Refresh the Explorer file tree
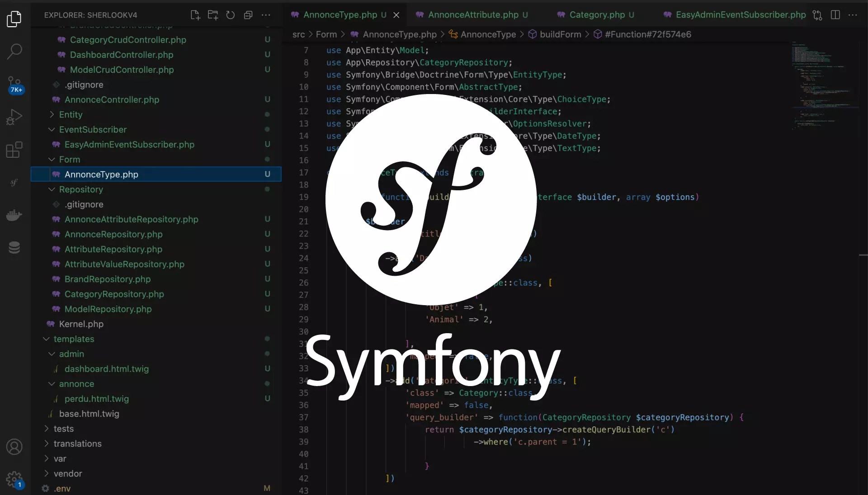Image resolution: width=868 pixels, height=495 pixels. (230, 15)
